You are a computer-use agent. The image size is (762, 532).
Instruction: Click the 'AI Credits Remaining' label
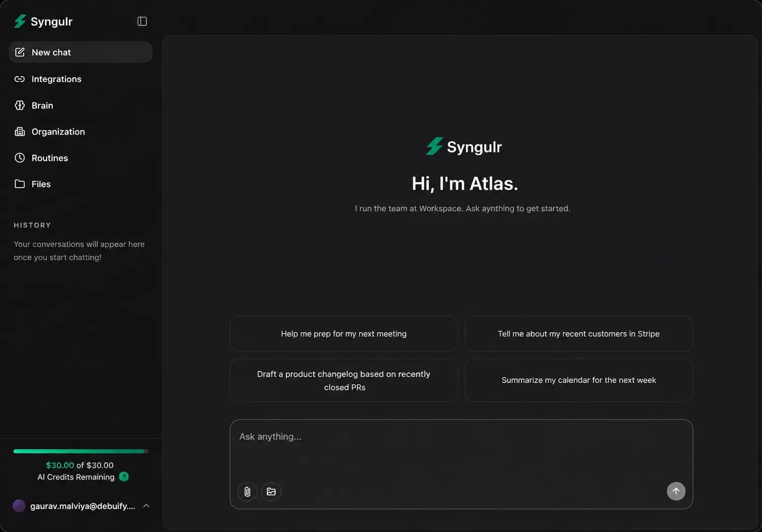76,477
